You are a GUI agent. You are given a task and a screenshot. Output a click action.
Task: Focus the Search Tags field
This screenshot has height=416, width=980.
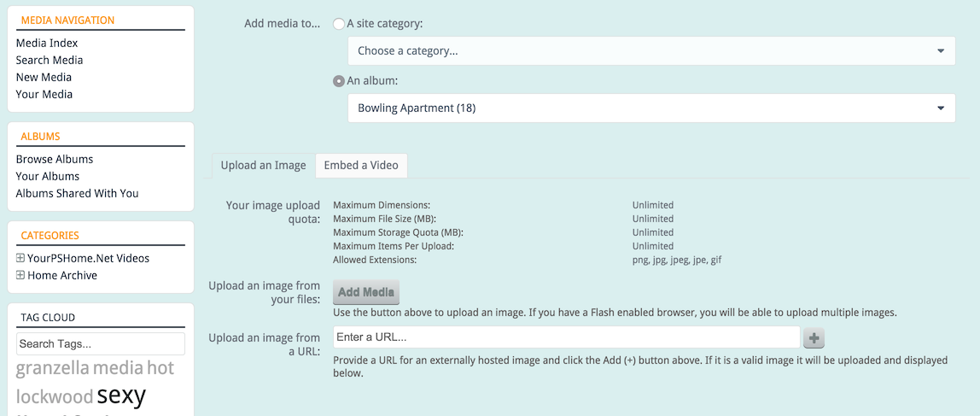(101, 344)
